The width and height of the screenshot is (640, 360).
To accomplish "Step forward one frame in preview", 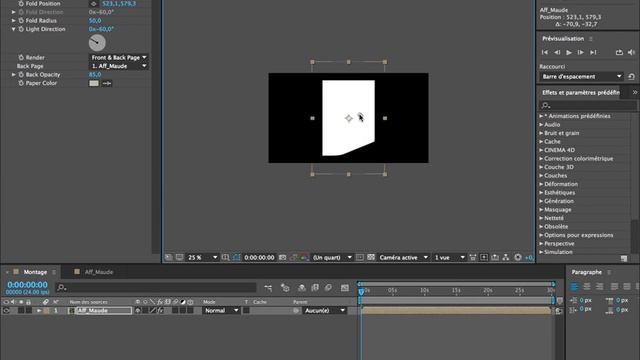I will point(581,52).
